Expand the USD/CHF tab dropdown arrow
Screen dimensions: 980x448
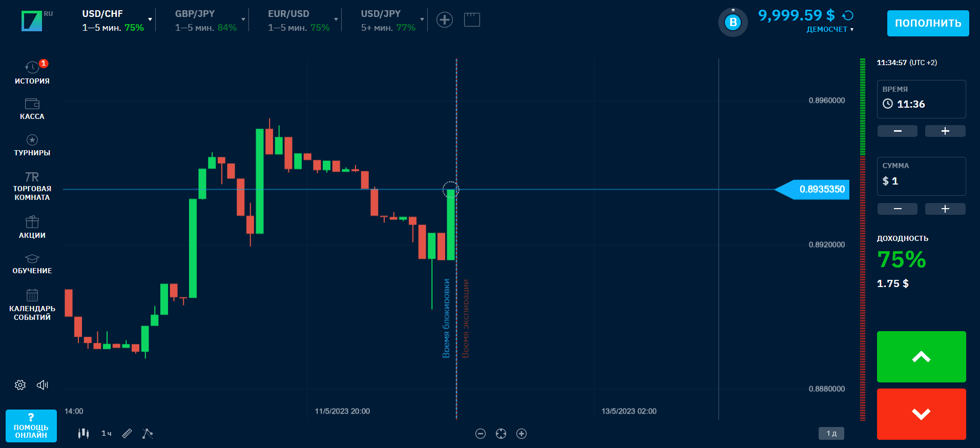pos(150,19)
